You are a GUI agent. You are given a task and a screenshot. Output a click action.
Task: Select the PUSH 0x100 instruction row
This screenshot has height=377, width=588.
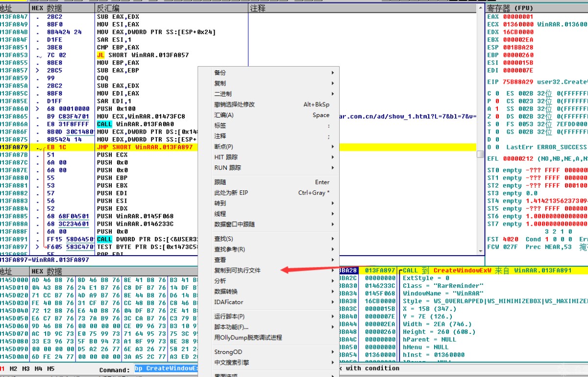[x=115, y=109]
